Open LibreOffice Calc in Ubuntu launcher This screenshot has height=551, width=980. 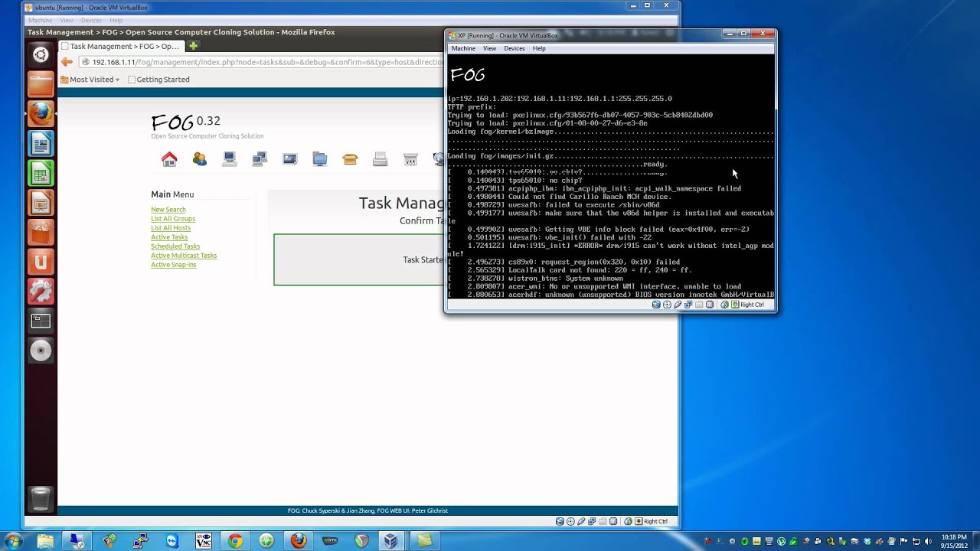tap(41, 173)
